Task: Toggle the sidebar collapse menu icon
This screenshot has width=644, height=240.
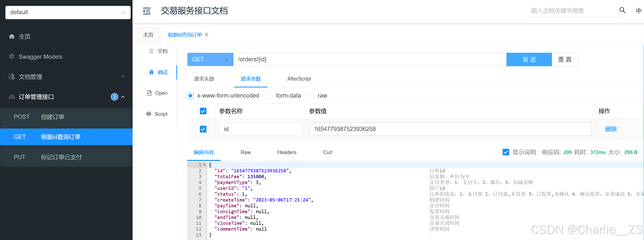Action: [x=147, y=11]
